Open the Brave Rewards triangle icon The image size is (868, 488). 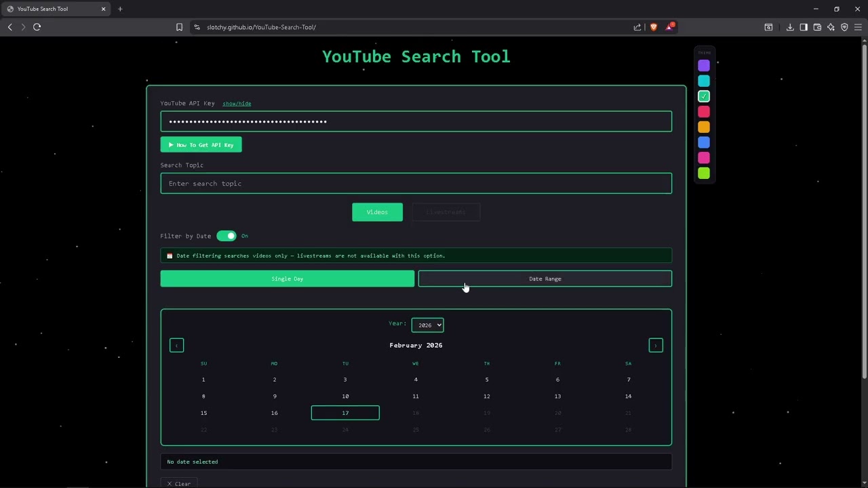click(669, 27)
